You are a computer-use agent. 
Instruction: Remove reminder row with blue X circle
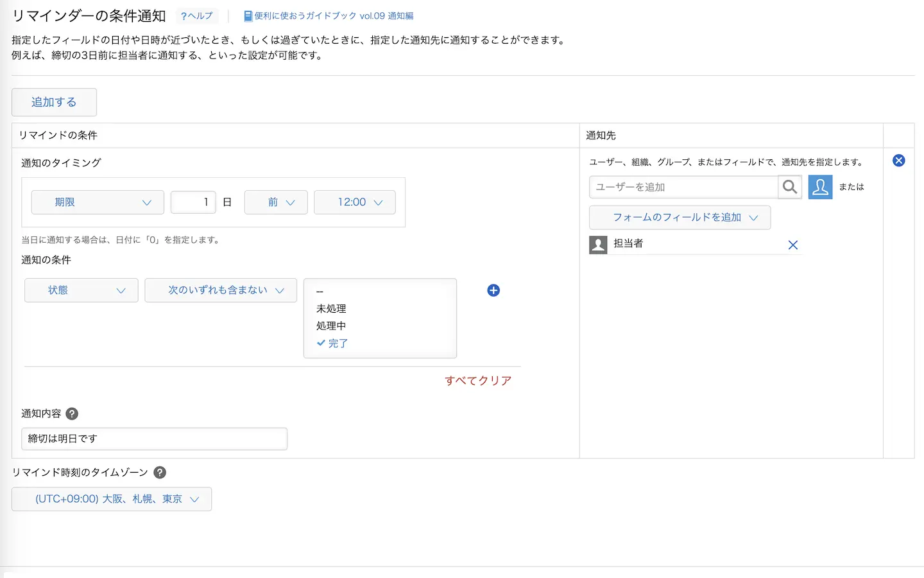[898, 161]
